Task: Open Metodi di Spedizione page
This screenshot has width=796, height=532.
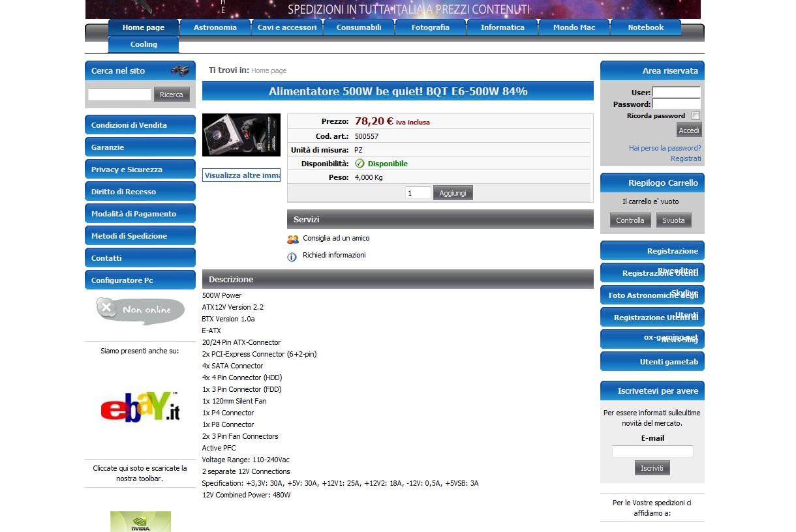Action: pos(140,236)
